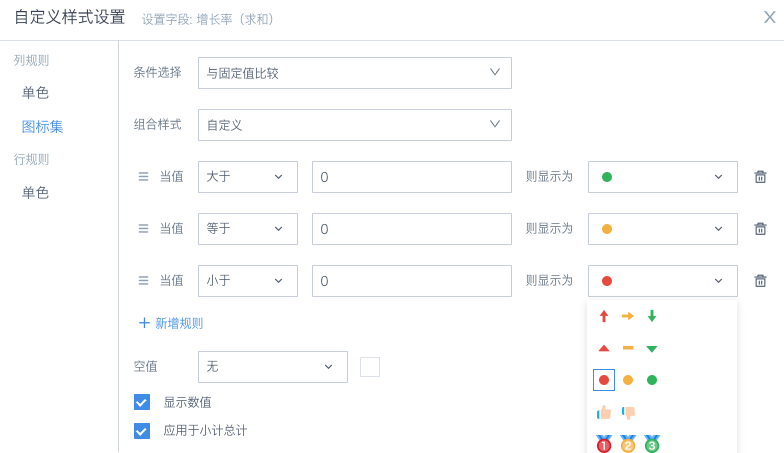784x453 pixels.
Task: Choose the green down triangle icon
Action: click(652, 348)
